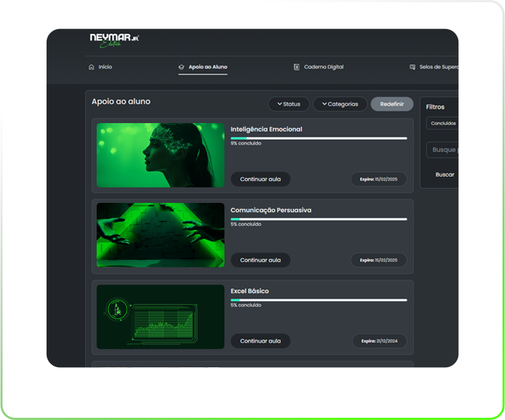The height and width of the screenshot is (420, 505).
Task: Select the Concluídos filter chip
Action: coord(443,123)
